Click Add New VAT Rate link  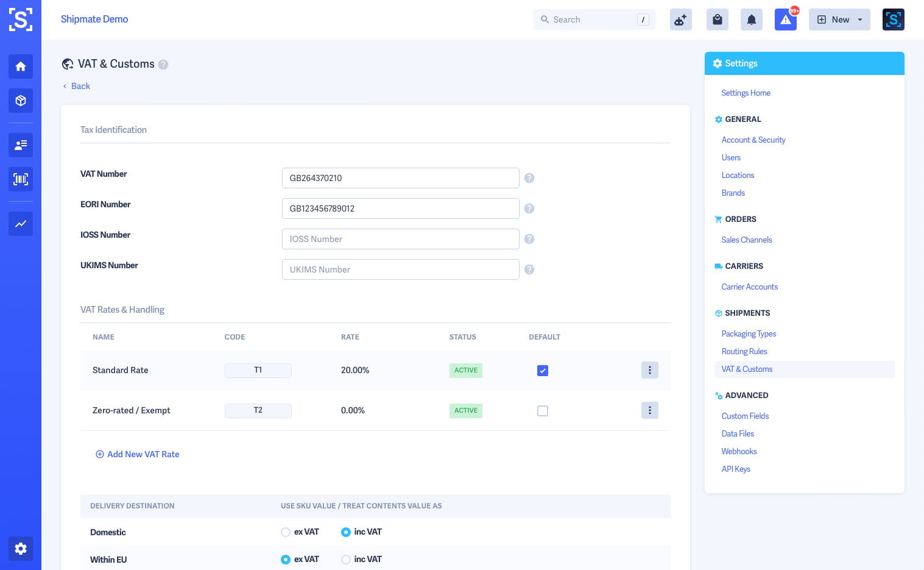pyautogui.click(x=138, y=454)
